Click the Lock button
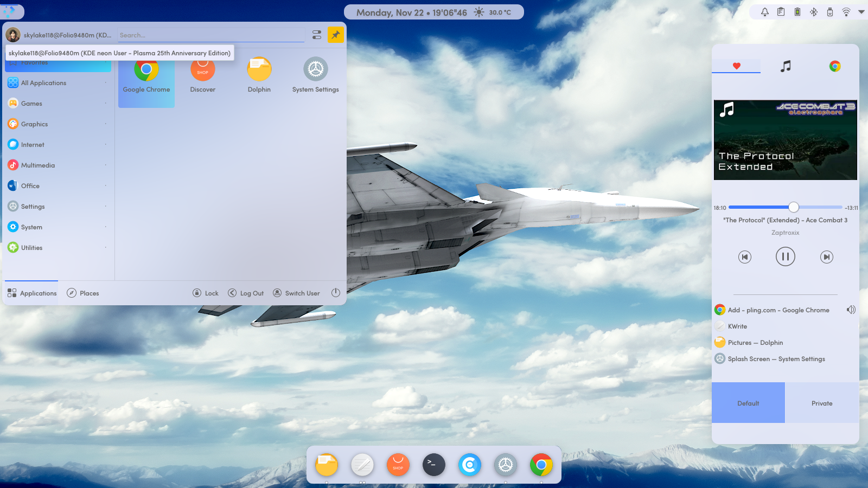868x488 pixels. pos(206,293)
